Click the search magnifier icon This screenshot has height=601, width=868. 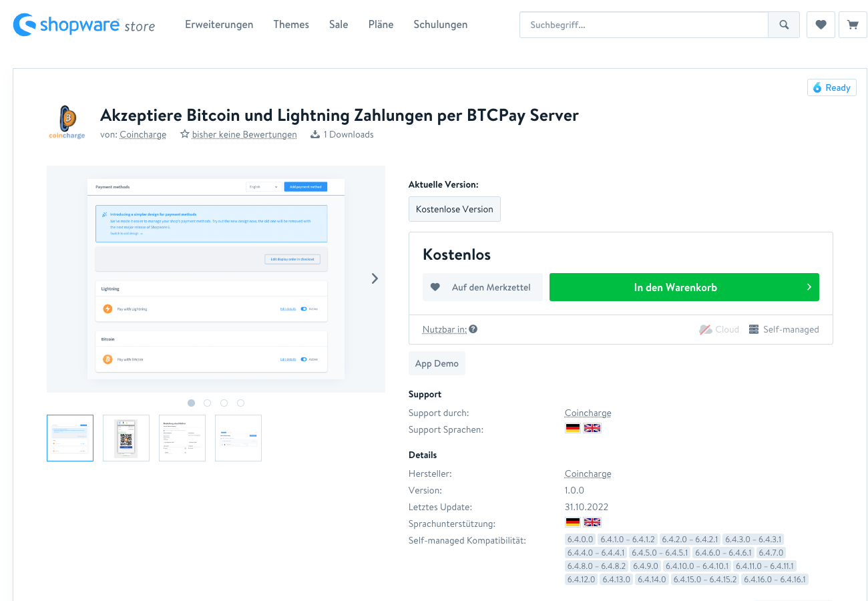pos(784,25)
